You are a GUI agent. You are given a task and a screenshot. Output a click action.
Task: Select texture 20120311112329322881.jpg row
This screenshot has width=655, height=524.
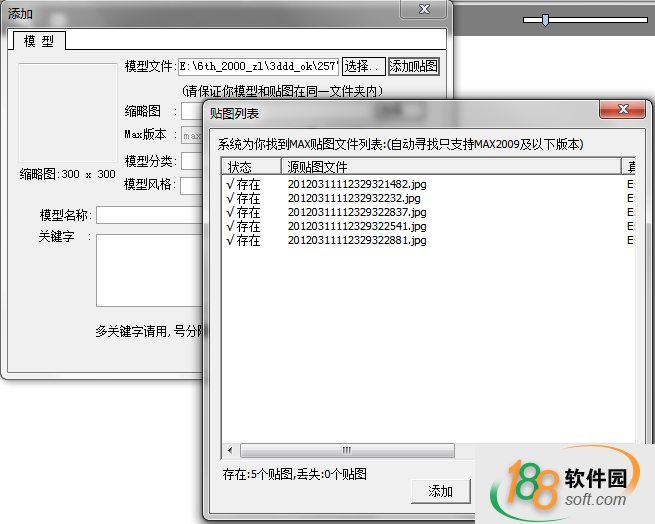pos(355,241)
